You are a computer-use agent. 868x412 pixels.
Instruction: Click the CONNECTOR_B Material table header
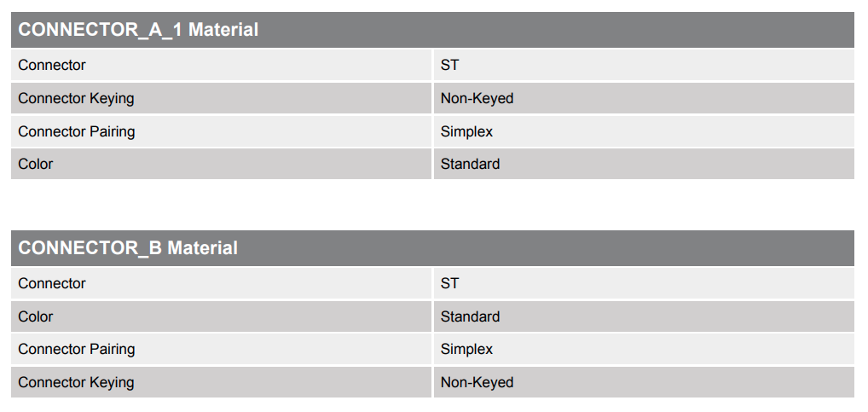click(128, 248)
